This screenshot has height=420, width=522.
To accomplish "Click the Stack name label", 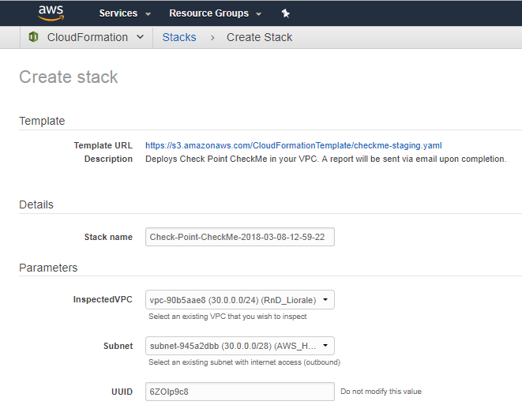I will [108, 237].
